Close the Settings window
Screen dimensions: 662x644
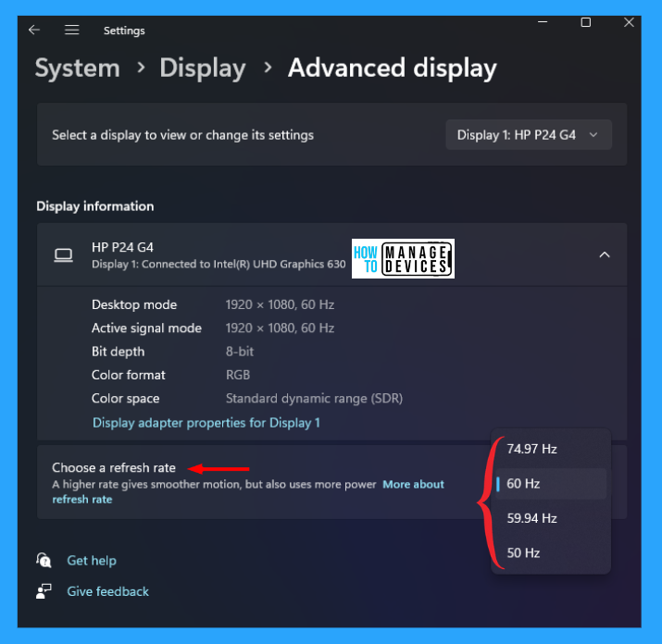pyautogui.click(x=629, y=22)
